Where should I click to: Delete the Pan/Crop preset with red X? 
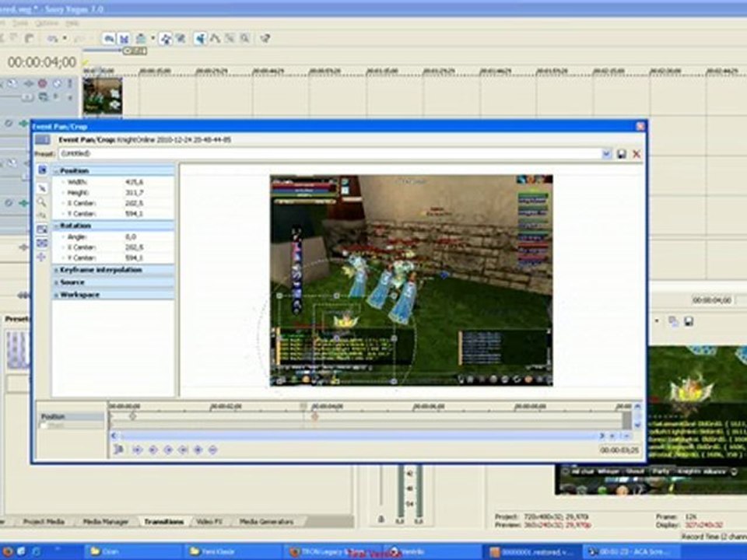coord(637,154)
